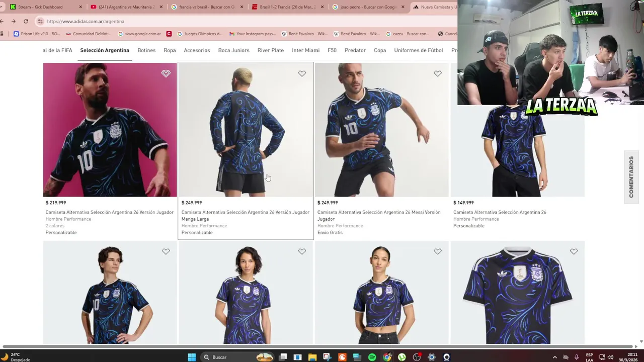Open Versión Jugador Manga Larga product title

point(246,215)
